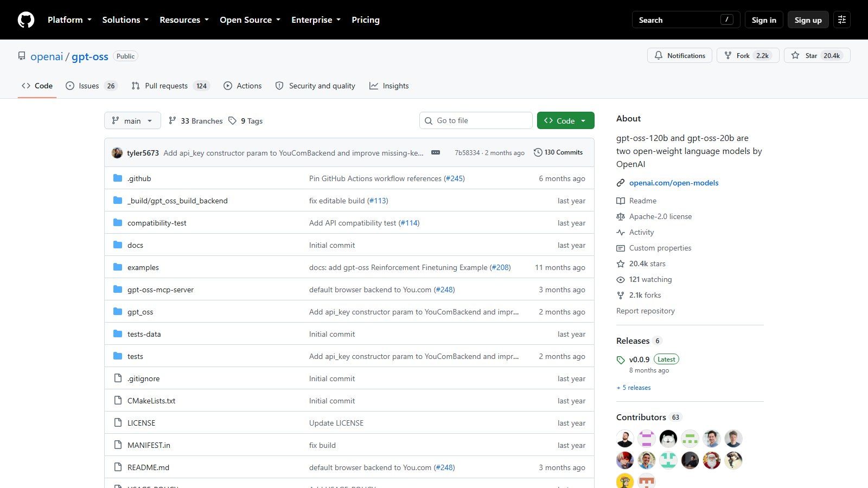Image resolution: width=868 pixels, height=488 pixels.
Task: Open the 33 Branches link
Action: tap(195, 120)
